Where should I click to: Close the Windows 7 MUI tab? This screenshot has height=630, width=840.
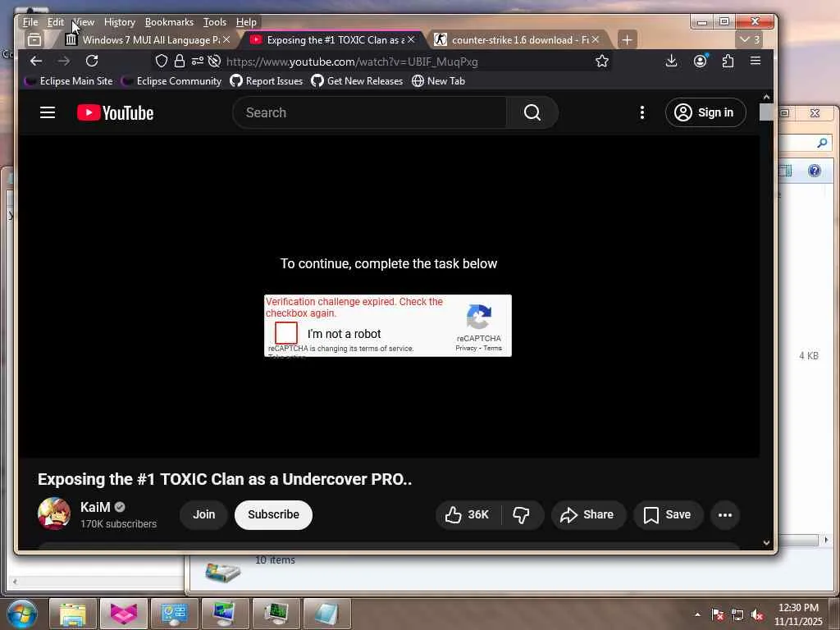[x=226, y=39]
